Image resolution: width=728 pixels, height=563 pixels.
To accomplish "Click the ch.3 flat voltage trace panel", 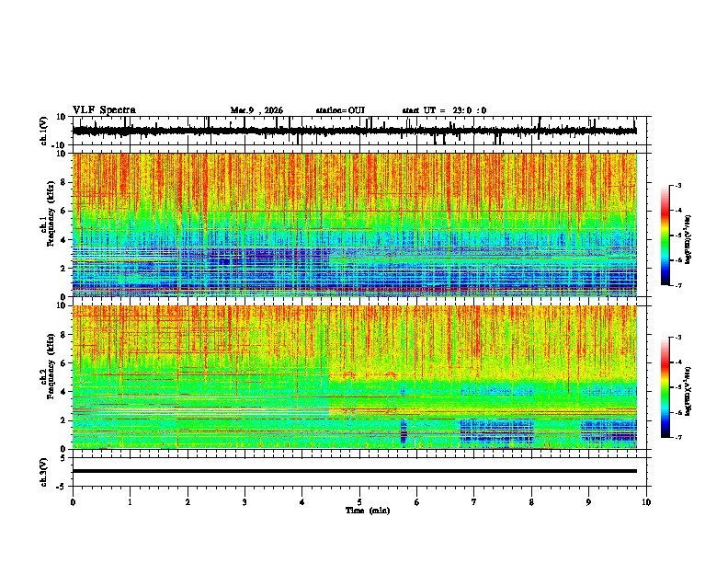I will click(x=361, y=472).
